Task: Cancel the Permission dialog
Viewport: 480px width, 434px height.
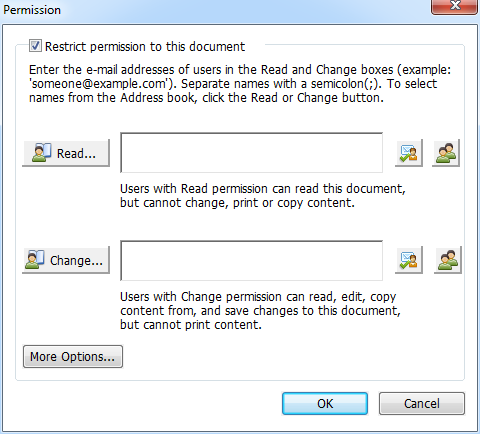Action: click(x=422, y=404)
